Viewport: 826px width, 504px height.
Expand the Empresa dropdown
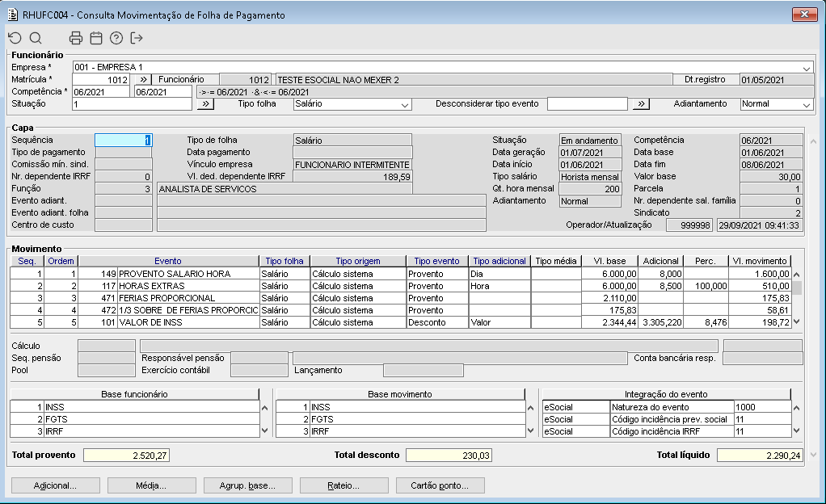point(807,68)
